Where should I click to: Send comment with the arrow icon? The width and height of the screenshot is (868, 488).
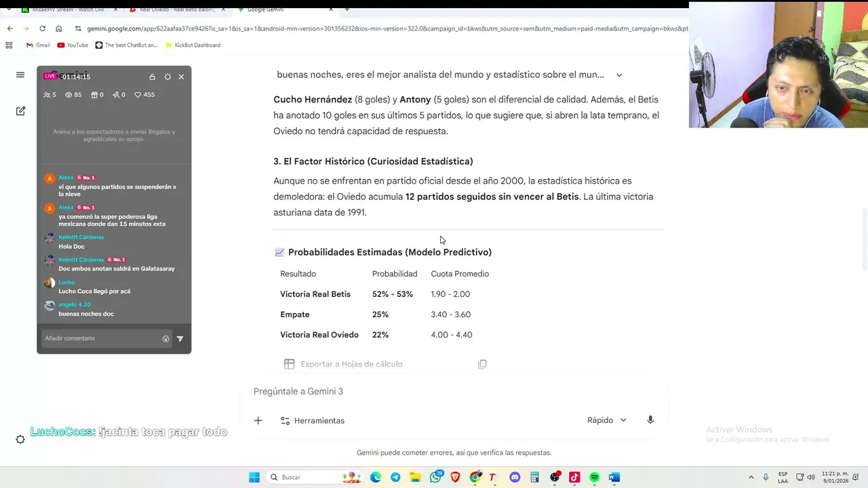[x=180, y=338]
